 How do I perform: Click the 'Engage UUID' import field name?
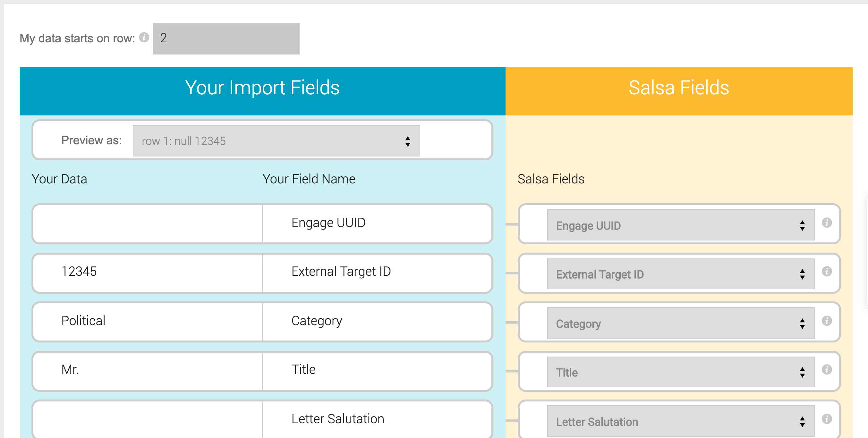coord(328,223)
